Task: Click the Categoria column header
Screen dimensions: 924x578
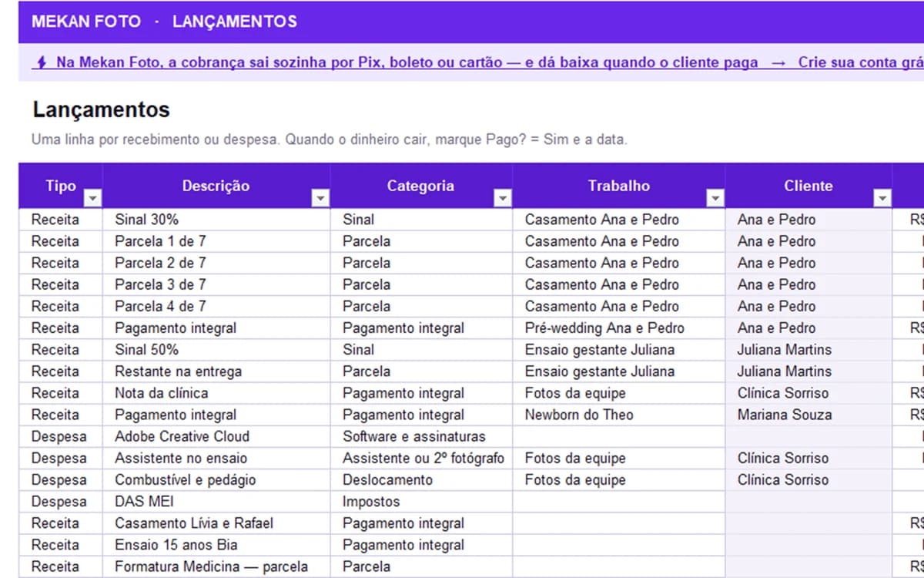Action: click(420, 186)
